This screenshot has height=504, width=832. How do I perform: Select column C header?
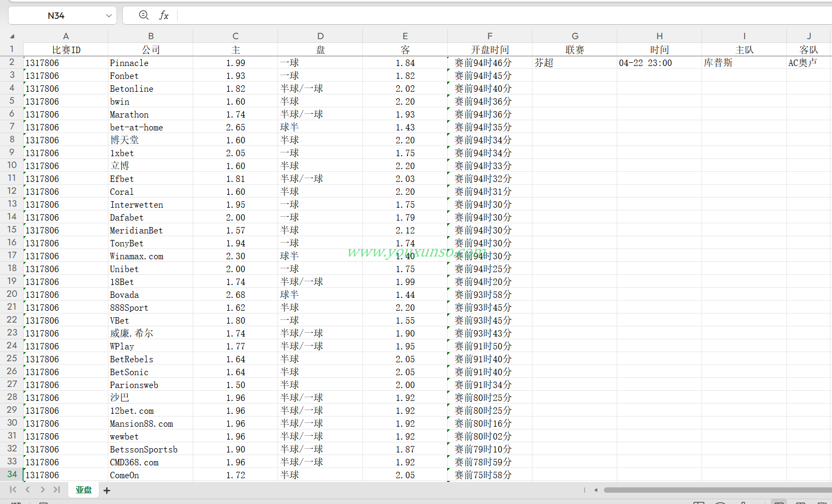coord(236,36)
